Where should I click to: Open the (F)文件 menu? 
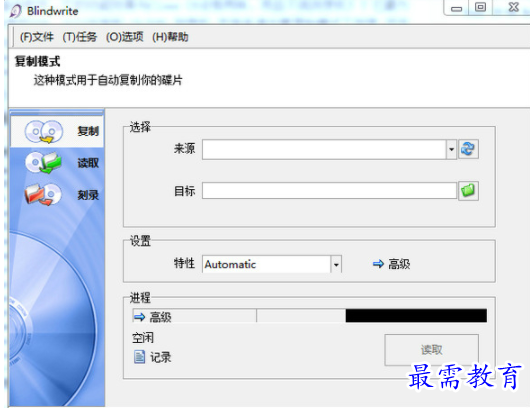coord(37,37)
